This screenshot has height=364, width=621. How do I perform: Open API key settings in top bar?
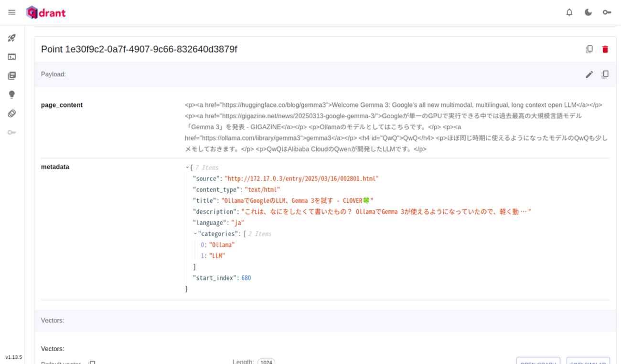pos(607,12)
